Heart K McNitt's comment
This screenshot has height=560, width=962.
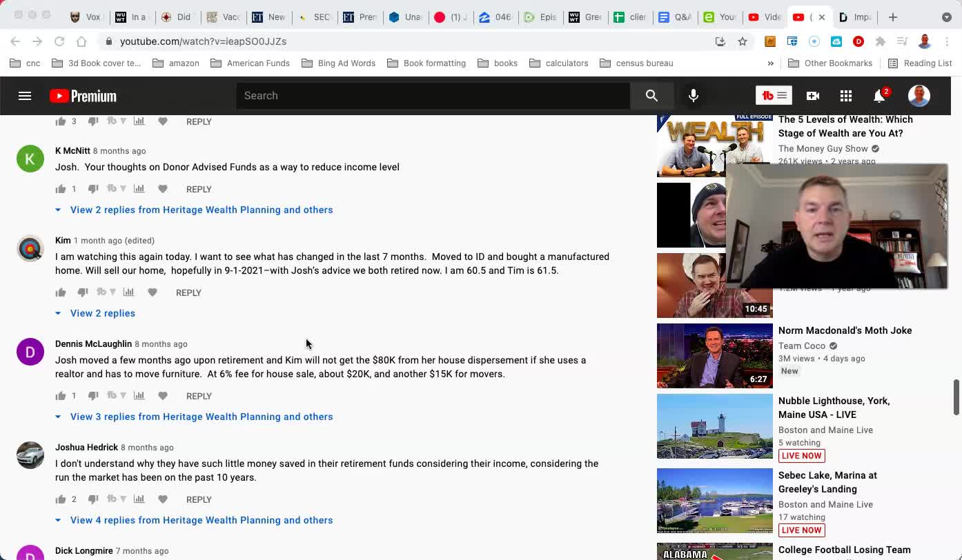163,189
